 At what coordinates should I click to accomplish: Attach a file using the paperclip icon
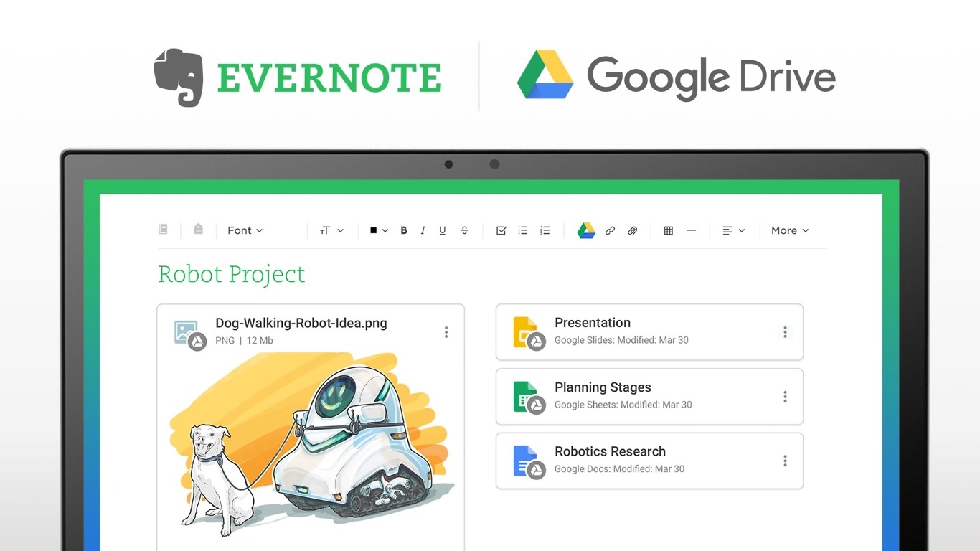point(632,230)
